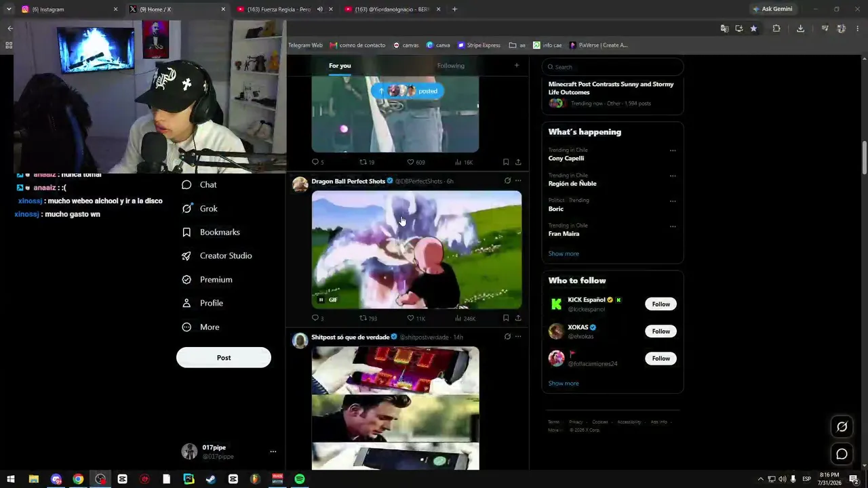
Task: Toggle the bookmark star for this page
Action: (753, 28)
